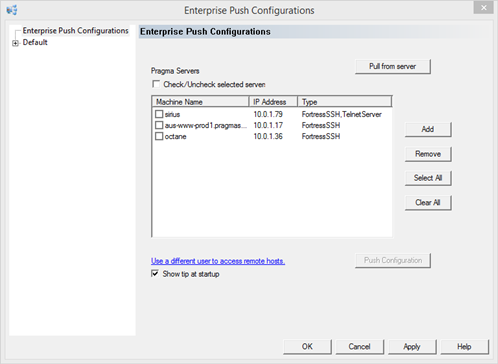Expand the Default tree node
The height and width of the screenshot is (364, 498).
pos(15,43)
